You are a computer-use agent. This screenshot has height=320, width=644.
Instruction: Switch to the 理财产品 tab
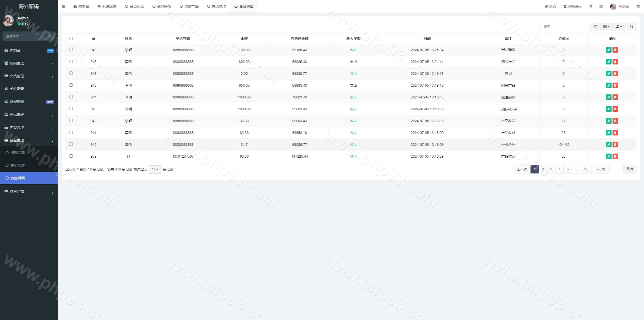[x=189, y=6]
